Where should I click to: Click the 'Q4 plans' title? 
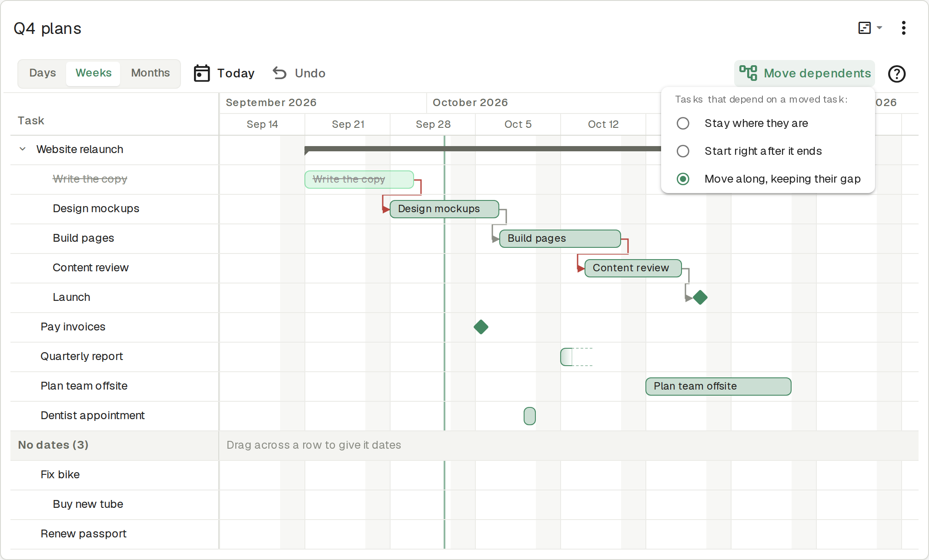pos(47,29)
